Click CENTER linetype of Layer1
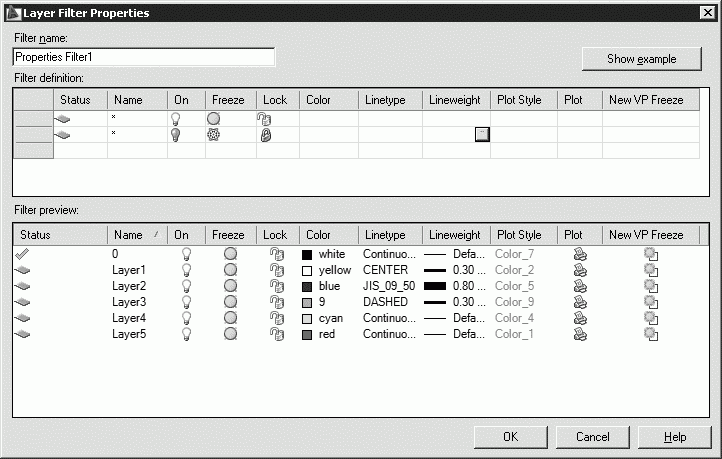722x459 pixels. [384, 270]
